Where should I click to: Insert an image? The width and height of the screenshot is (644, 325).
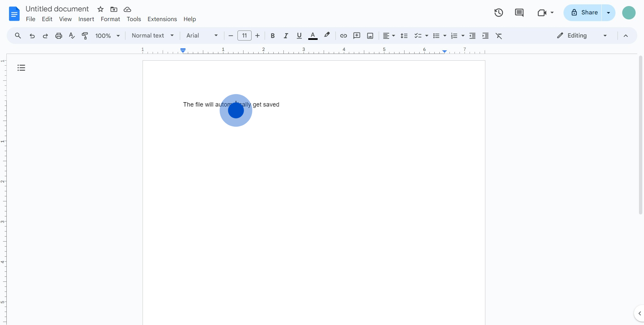click(x=370, y=36)
